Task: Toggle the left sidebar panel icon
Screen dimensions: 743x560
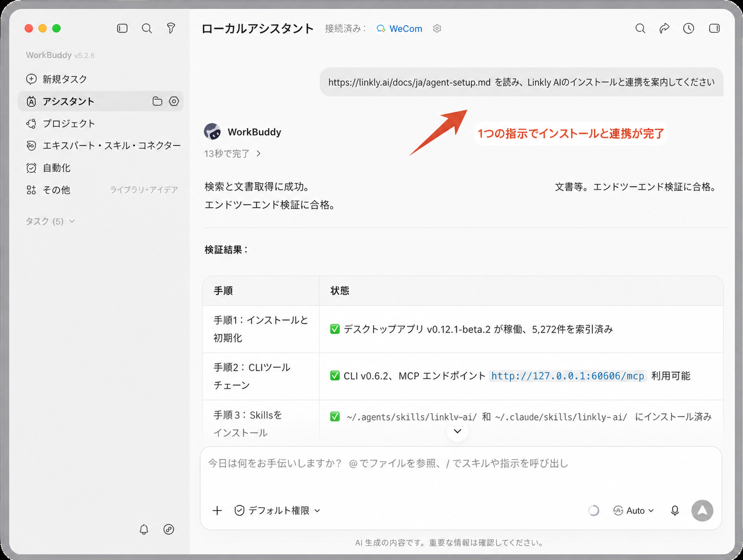Action: [122, 28]
